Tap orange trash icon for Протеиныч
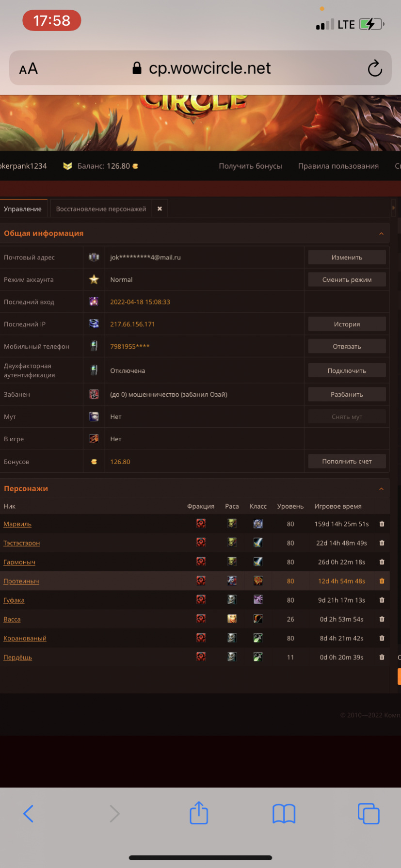 (x=382, y=581)
